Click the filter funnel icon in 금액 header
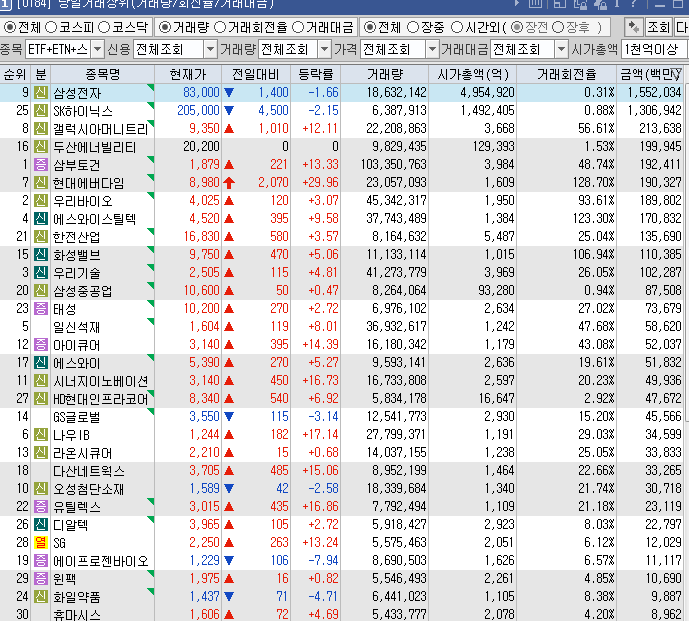The image size is (689, 621). click(x=677, y=74)
